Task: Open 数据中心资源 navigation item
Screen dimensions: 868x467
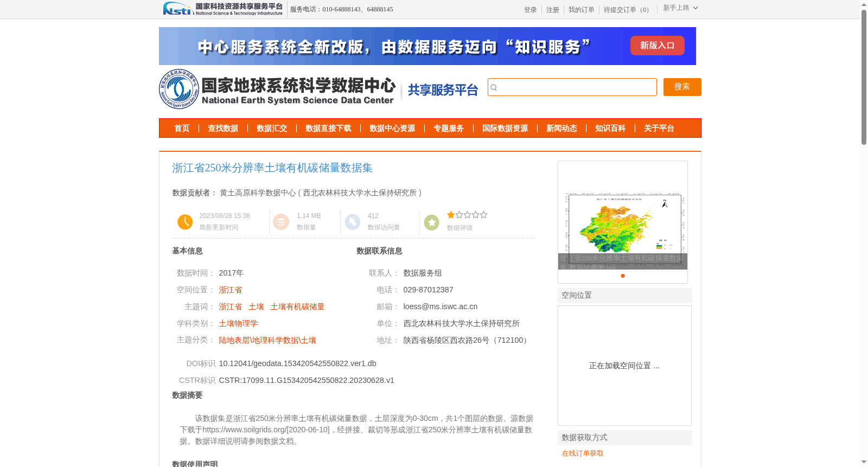Action: (x=392, y=129)
